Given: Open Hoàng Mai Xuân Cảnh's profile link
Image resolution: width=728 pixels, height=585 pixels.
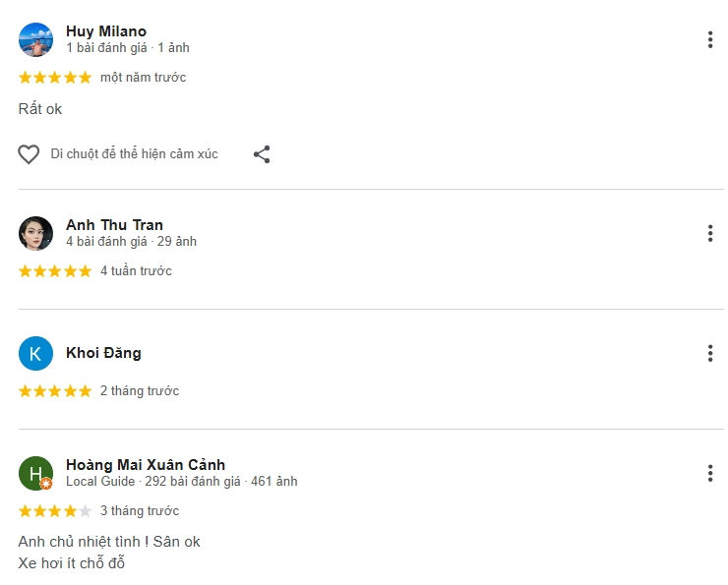Looking at the screenshot, I should pyautogui.click(x=146, y=465).
